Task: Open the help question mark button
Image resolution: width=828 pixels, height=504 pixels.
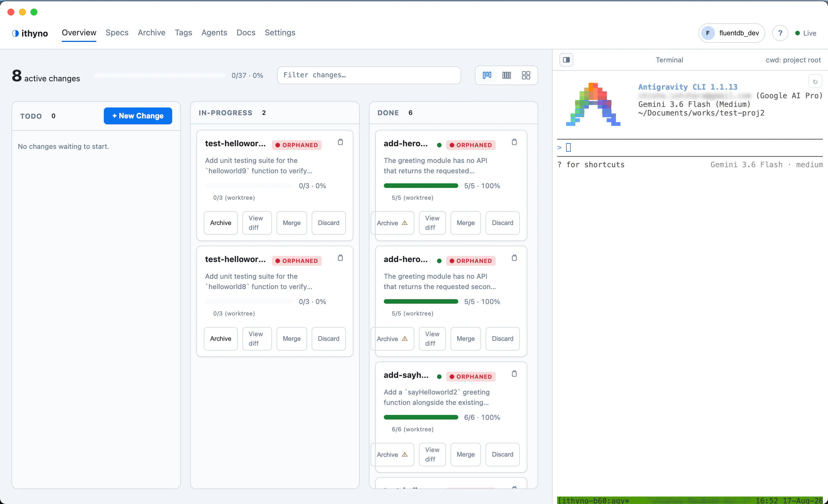Action: pyautogui.click(x=780, y=33)
